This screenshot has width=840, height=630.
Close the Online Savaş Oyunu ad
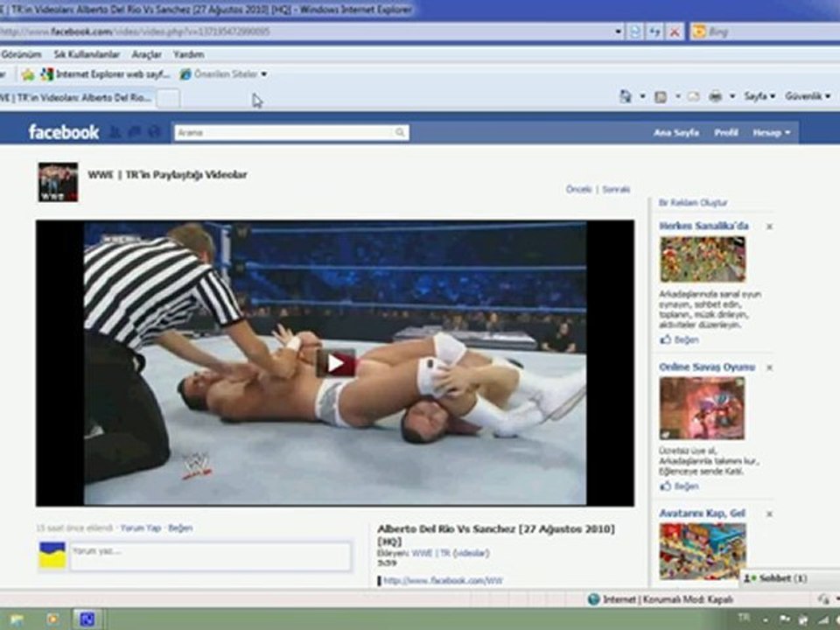pos(769,368)
